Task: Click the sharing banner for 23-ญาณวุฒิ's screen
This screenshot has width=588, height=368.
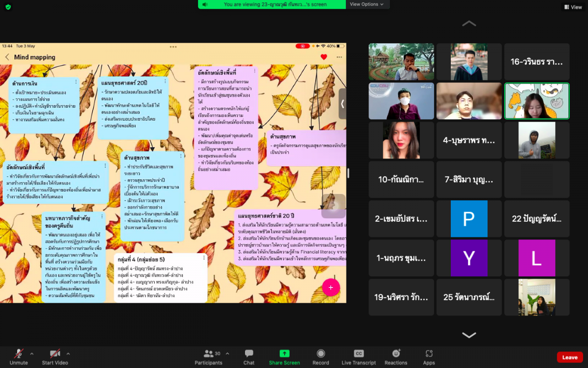Action: pyautogui.click(x=272, y=4)
